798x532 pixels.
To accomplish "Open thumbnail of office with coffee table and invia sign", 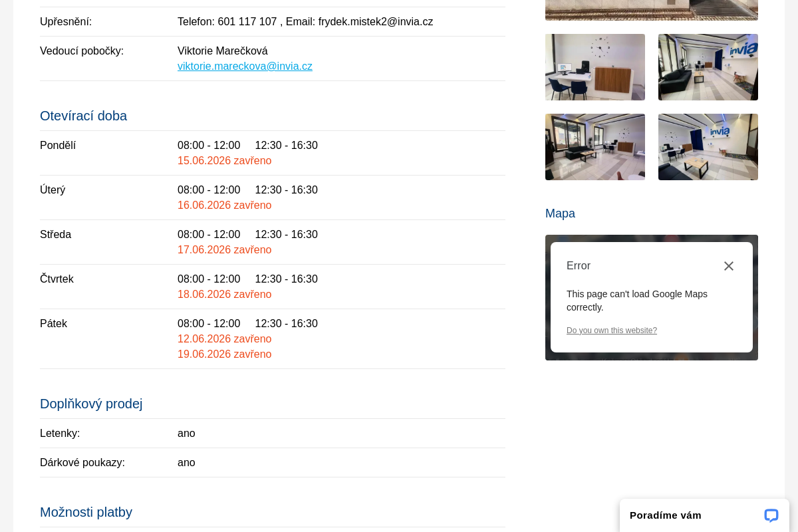I will [708, 147].
